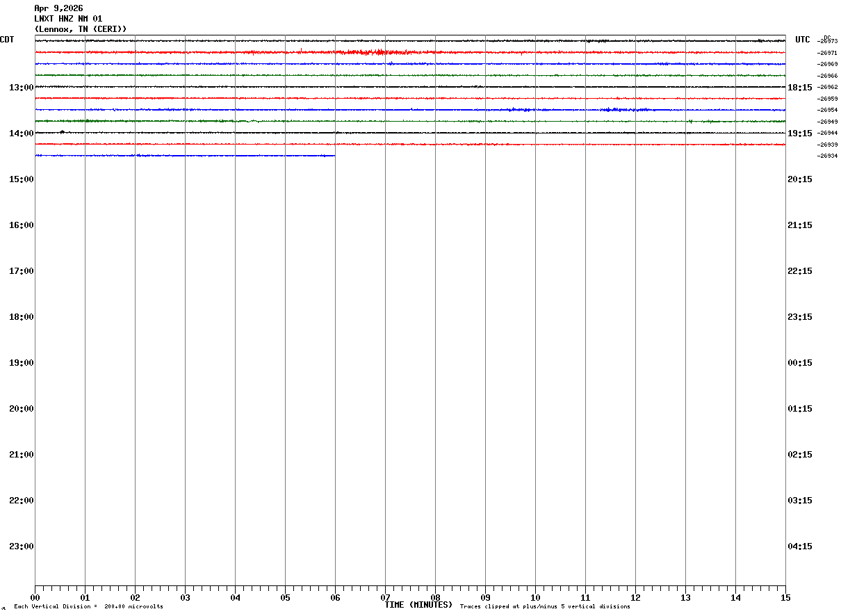Click the 04:15 UTC time label
This screenshot has height=616, width=841.
click(x=800, y=546)
